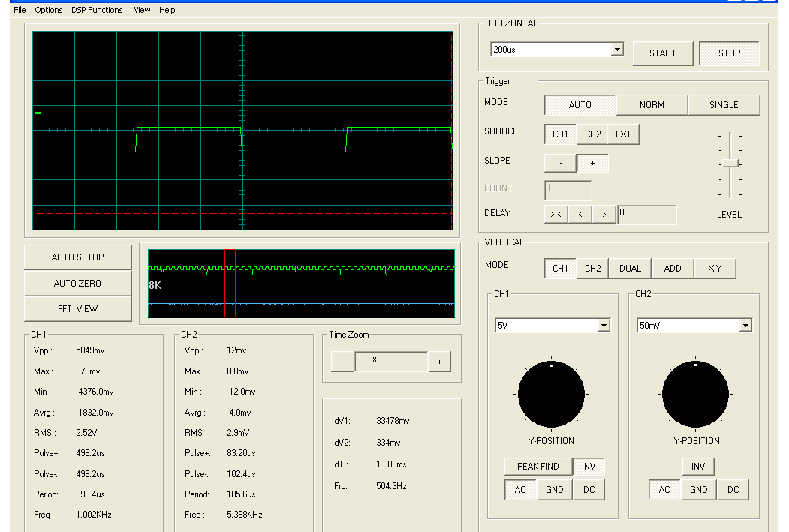Choose positive trigger slope
This screenshot has height=532, width=789.
click(592, 163)
